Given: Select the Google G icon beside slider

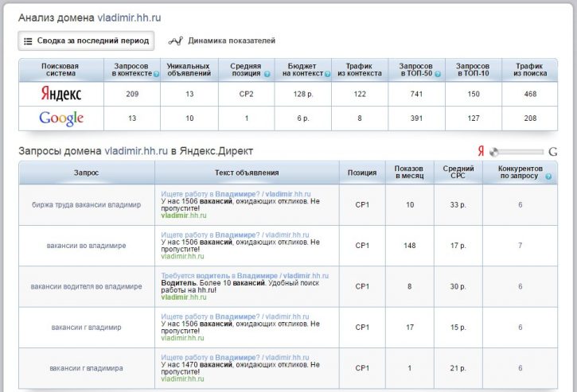Looking at the screenshot, I should 552,152.
